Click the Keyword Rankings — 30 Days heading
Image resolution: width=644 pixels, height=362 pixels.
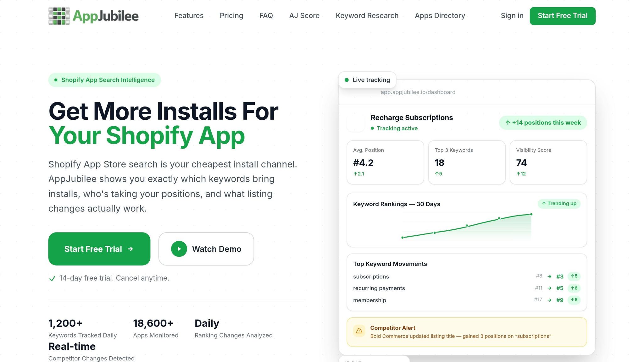pos(397,204)
